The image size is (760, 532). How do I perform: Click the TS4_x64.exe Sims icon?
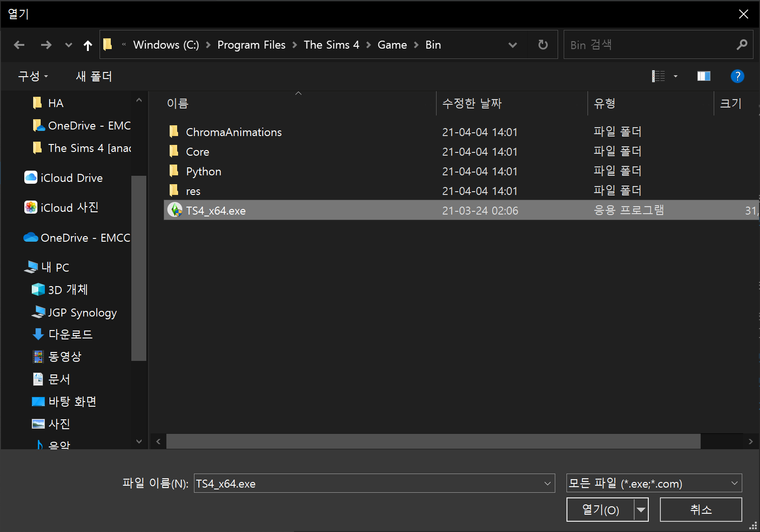(175, 210)
